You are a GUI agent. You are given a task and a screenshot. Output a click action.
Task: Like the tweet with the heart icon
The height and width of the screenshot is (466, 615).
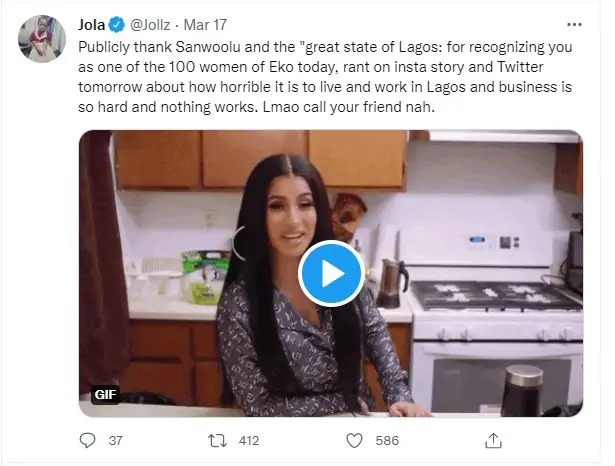pos(353,439)
